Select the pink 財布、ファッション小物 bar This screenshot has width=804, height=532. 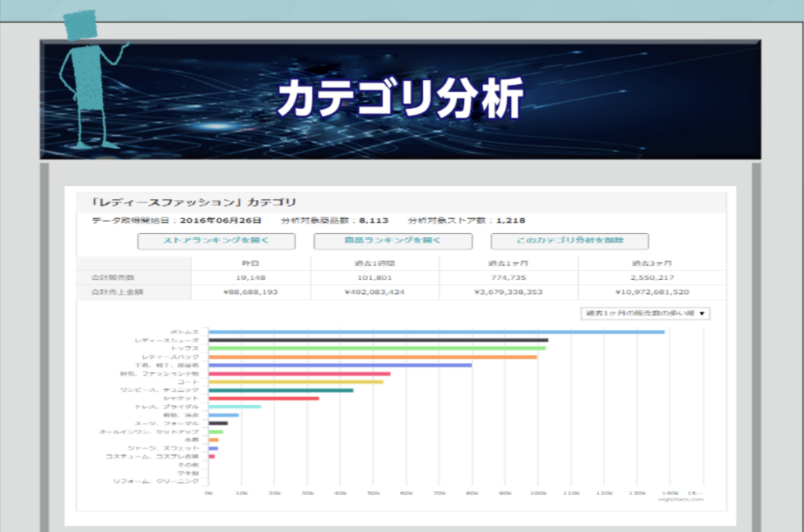click(x=298, y=373)
